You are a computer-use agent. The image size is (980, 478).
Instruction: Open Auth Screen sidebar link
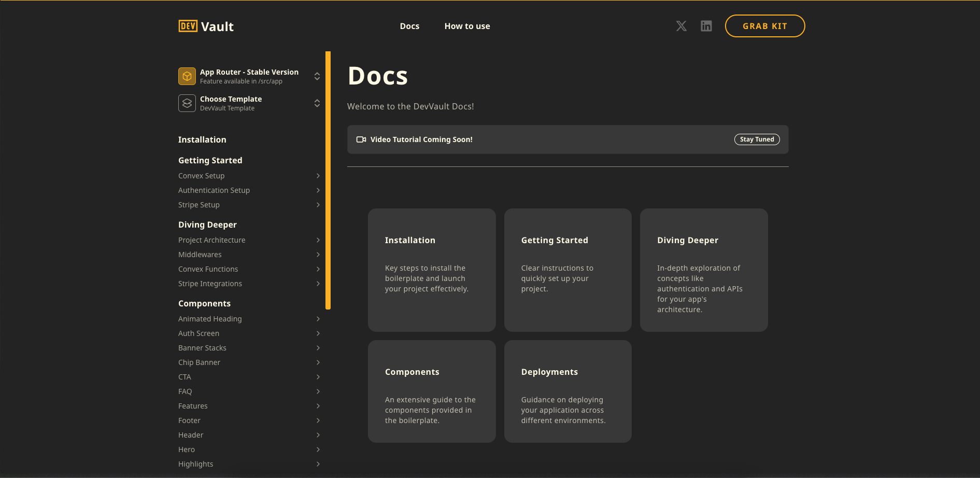tap(199, 333)
